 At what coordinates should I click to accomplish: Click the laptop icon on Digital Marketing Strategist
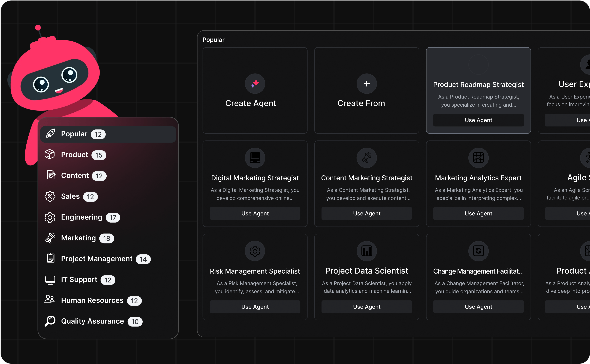[x=255, y=158]
